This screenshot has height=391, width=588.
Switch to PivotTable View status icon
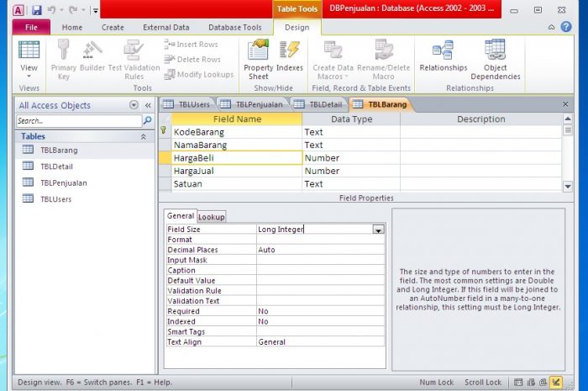click(x=531, y=383)
